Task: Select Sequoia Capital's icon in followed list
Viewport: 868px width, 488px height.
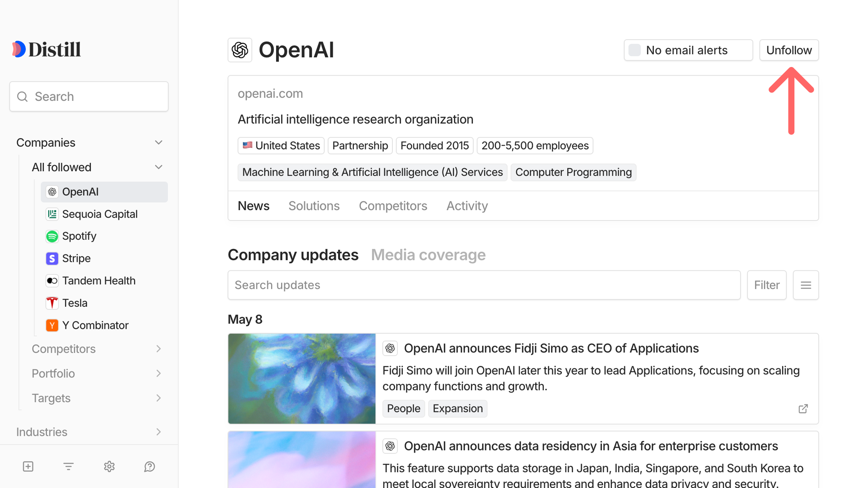Action: pyautogui.click(x=52, y=214)
